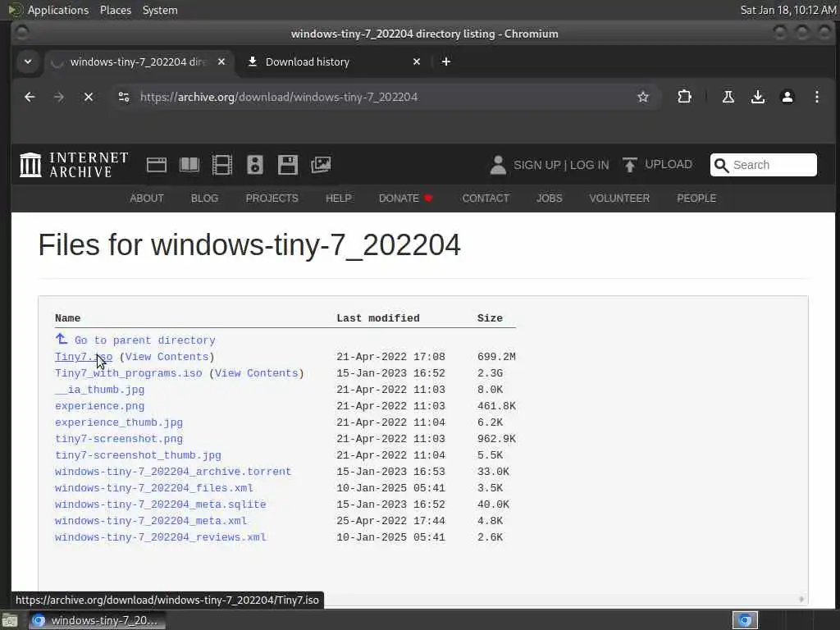Open the Chrome Labs flask icon

click(x=728, y=97)
